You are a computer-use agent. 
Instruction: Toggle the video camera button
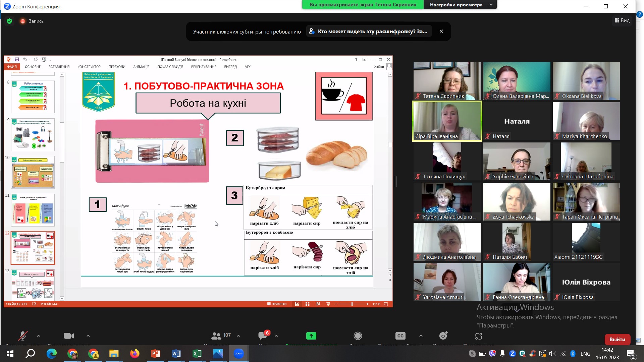(x=69, y=336)
